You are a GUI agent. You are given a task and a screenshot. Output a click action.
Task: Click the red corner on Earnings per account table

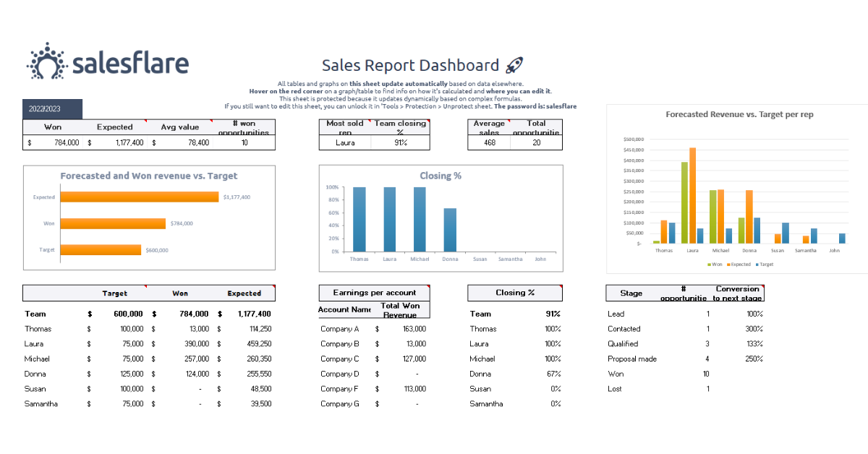pyautogui.click(x=428, y=286)
